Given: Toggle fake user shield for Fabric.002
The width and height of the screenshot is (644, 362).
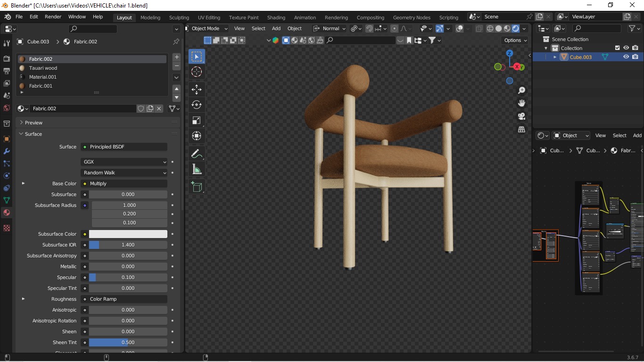Looking at the screenshot, I should [140, 108].
